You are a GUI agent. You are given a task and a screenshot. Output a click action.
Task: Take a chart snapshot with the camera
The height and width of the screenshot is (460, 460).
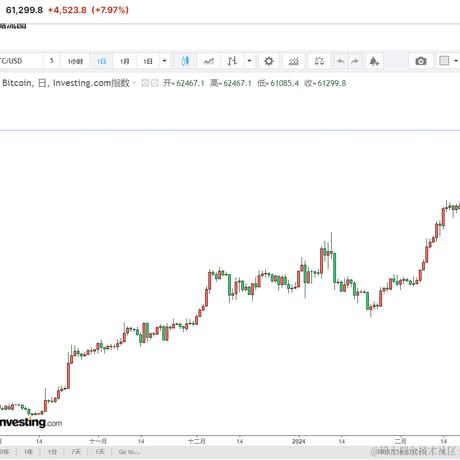click(x=421, y=61)
